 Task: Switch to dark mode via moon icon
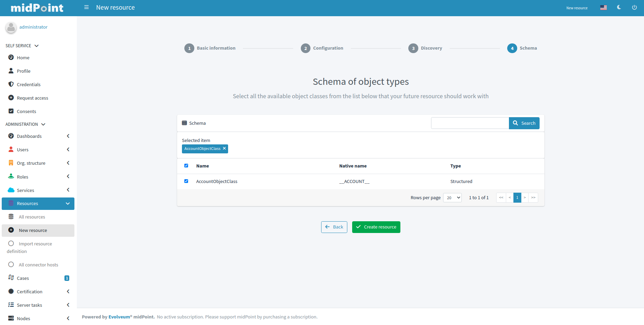[619, 7]
